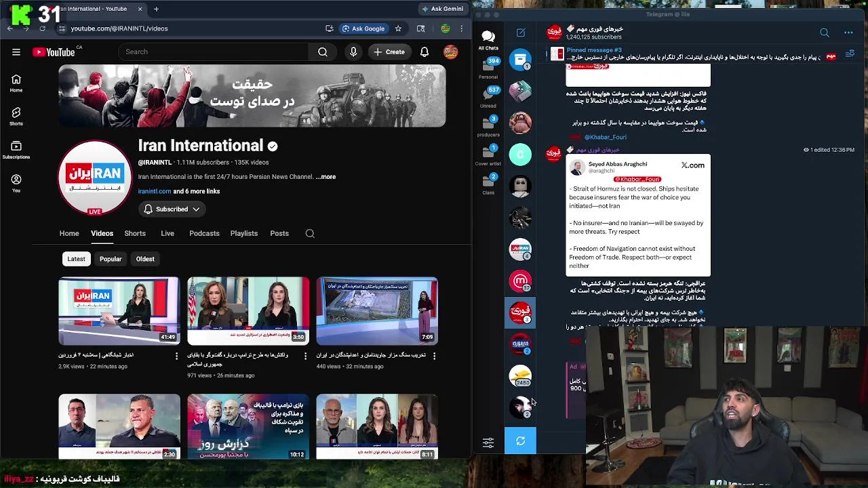Bookmark this page with star icon
Screen dimensions: 868x488
[398, 28]
